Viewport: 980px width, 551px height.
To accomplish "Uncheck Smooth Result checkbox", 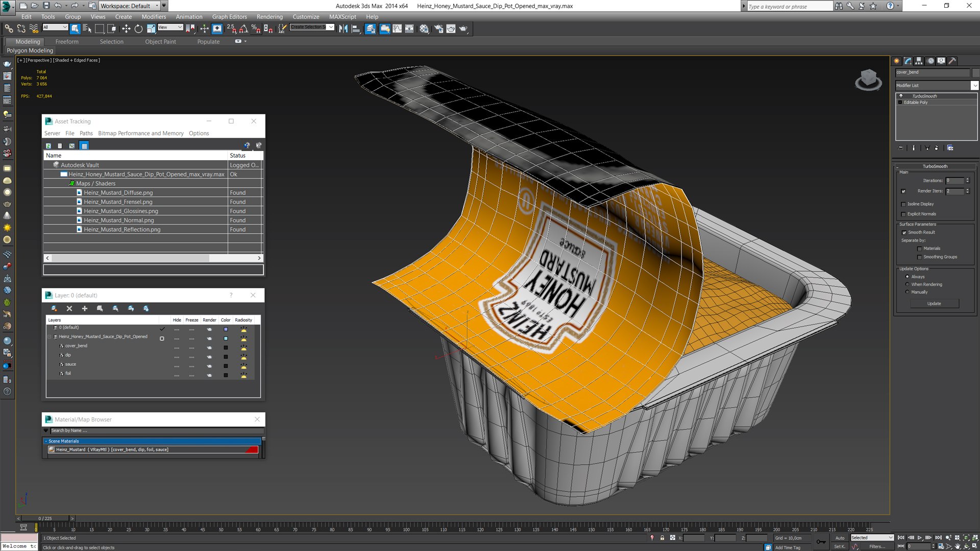I will pyautogui.click(x=904, y=233).
